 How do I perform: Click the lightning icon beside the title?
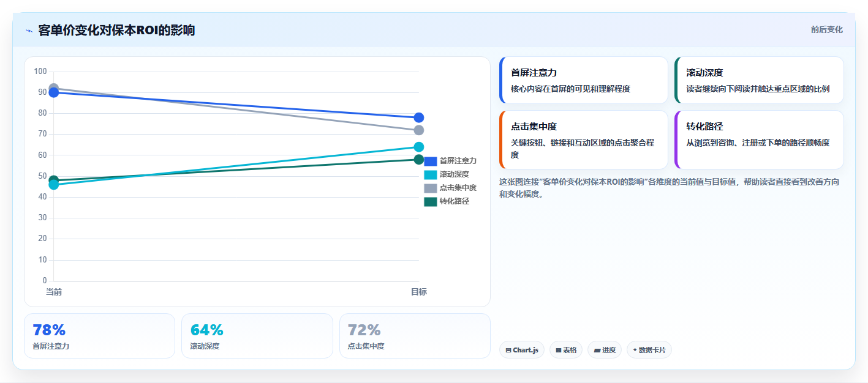point(29,31)
